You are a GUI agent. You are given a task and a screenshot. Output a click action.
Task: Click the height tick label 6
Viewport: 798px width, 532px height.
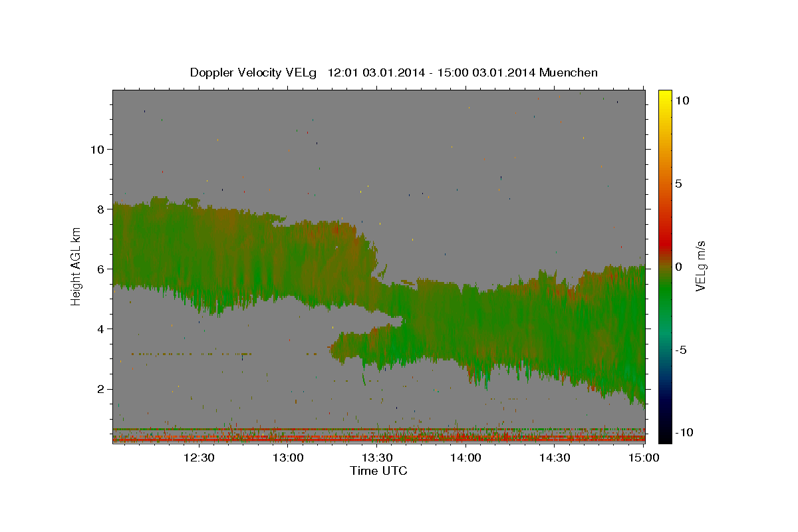[102, 269]
